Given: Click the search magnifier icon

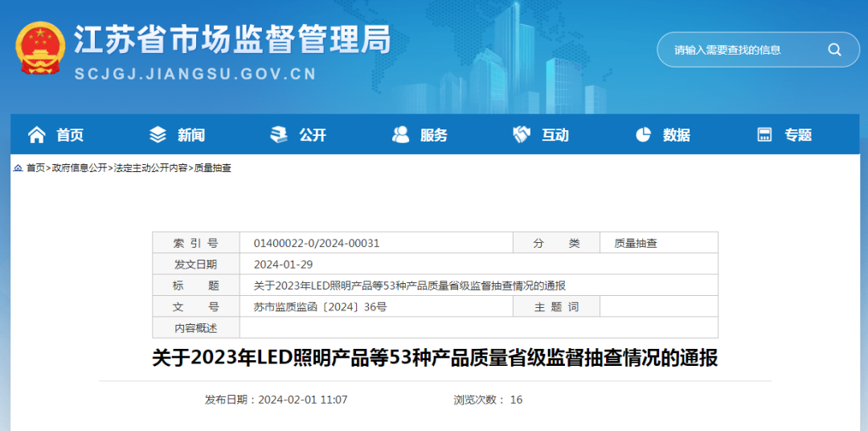Looking at the screenshot, I should pos(834,50).
